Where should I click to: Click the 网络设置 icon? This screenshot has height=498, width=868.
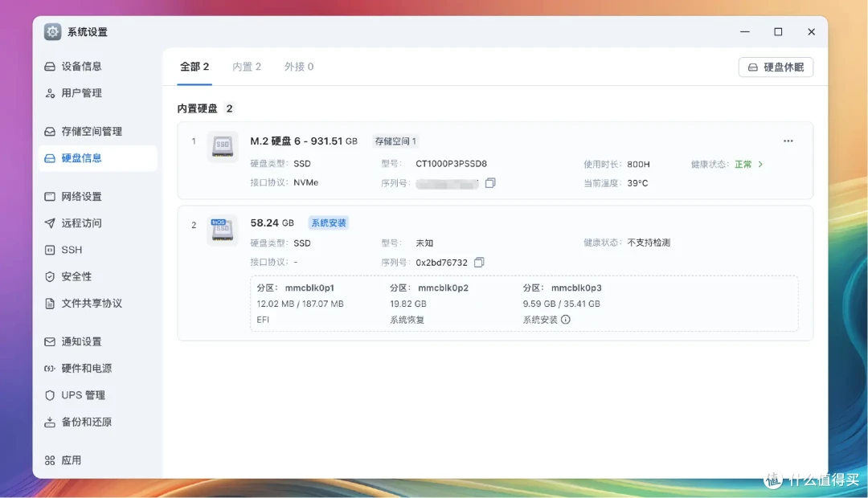50,197
